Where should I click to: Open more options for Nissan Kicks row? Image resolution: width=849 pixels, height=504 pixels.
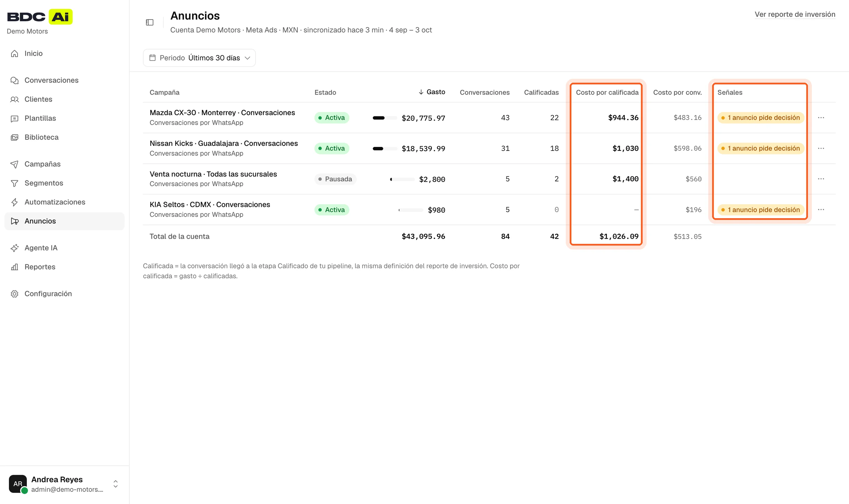pyautogui.click(x=821, y=149)
